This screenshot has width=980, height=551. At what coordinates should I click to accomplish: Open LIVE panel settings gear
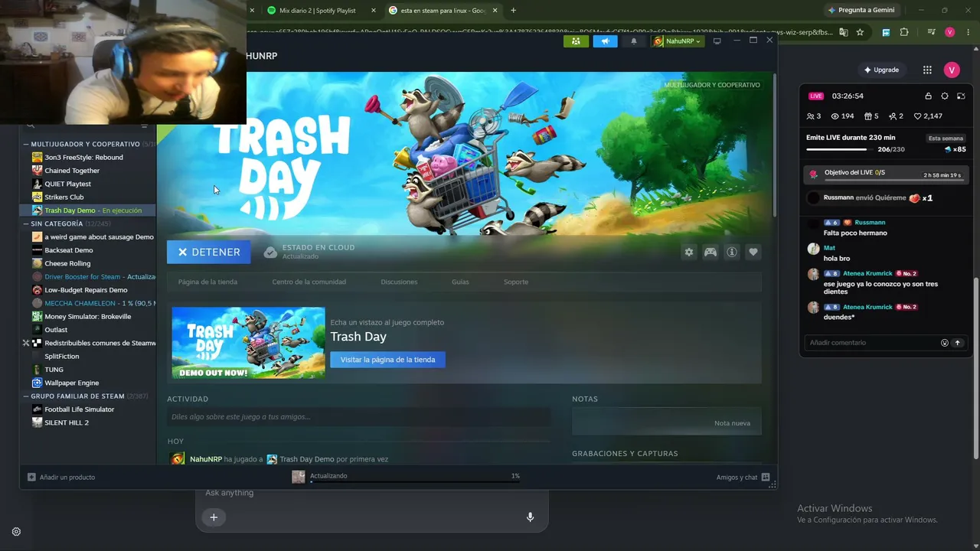pyautogui.click(x=945, y=96)
